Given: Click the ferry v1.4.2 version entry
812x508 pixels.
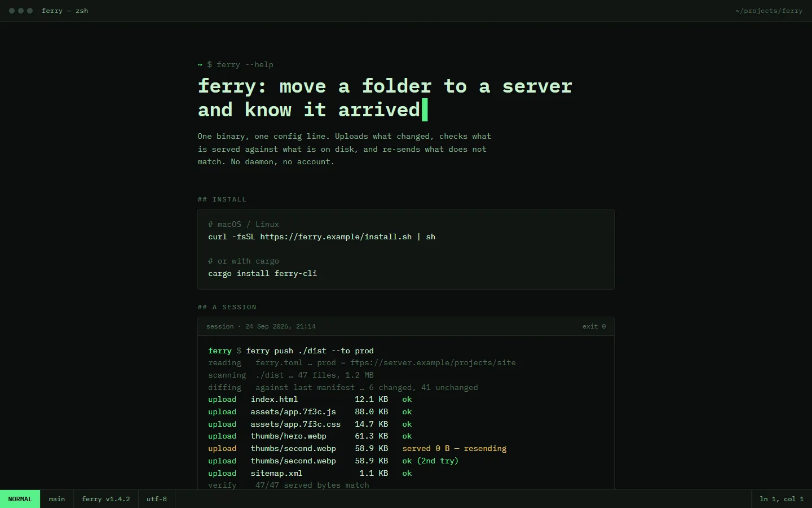Looking at the screenshot, I should point(105,499).
